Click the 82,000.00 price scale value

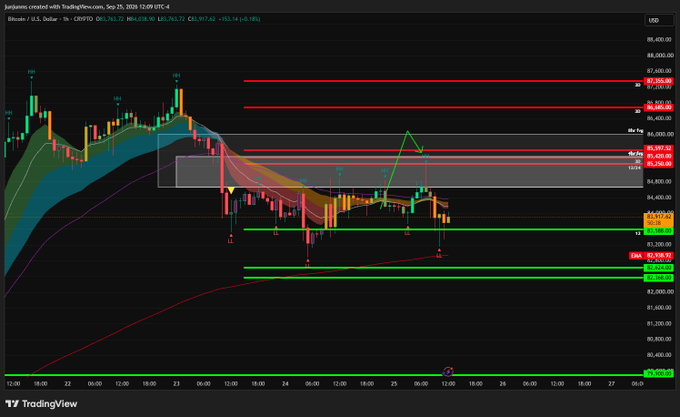tap(660, 292)
